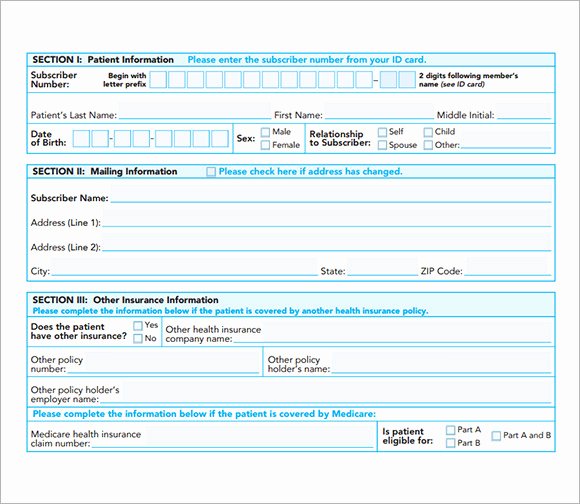Check the Female sex checkbox

click(x=265, y=145)
